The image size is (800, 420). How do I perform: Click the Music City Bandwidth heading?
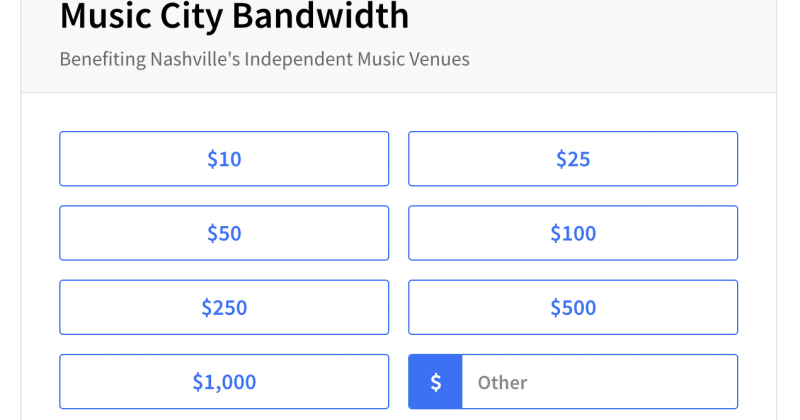[x=234, y=16]
